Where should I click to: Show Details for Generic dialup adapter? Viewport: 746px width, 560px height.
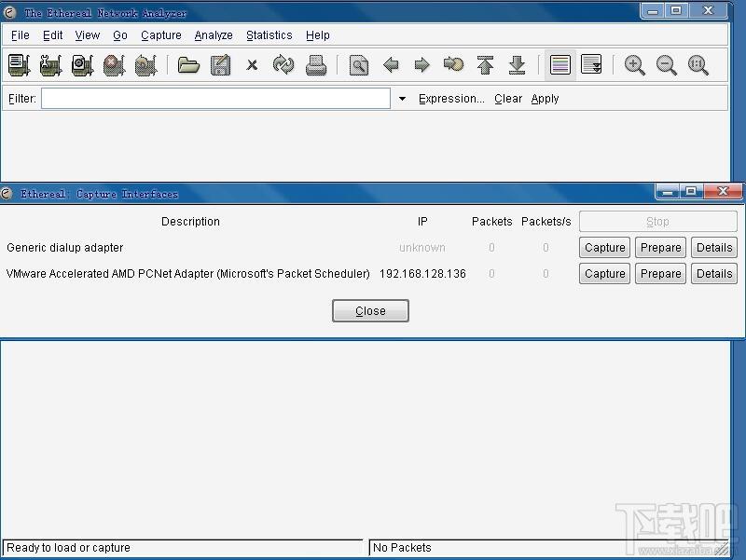coord(714,247)
